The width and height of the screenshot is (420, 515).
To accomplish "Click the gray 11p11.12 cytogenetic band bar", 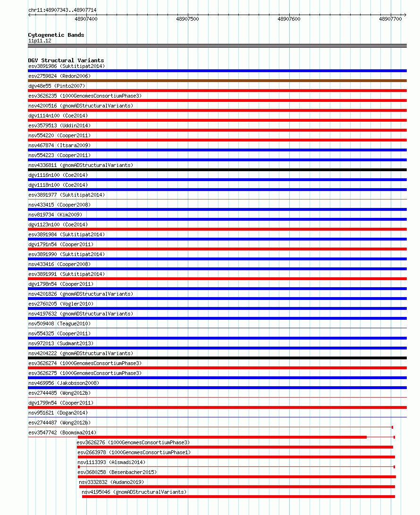I will click(x=217, y=46).
